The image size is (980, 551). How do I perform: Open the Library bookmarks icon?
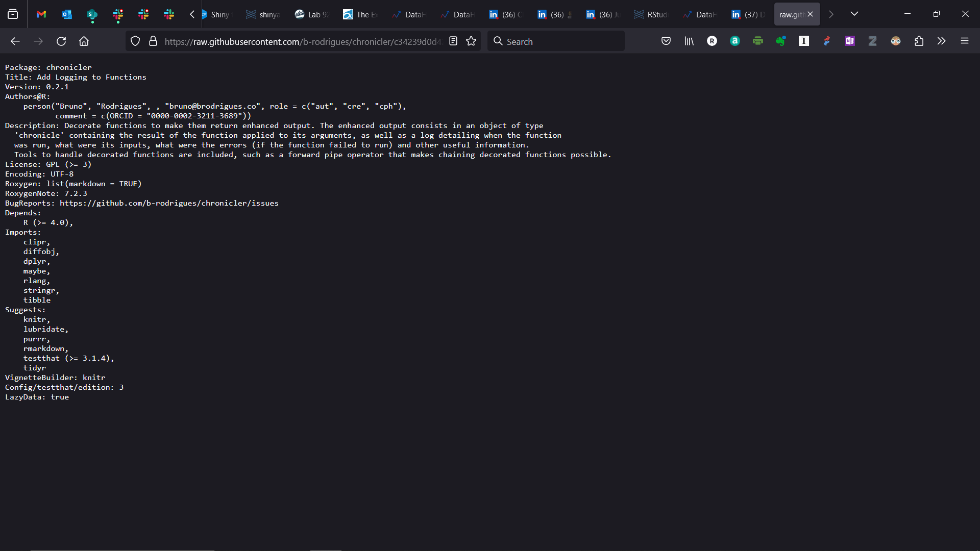click(689, 41)
